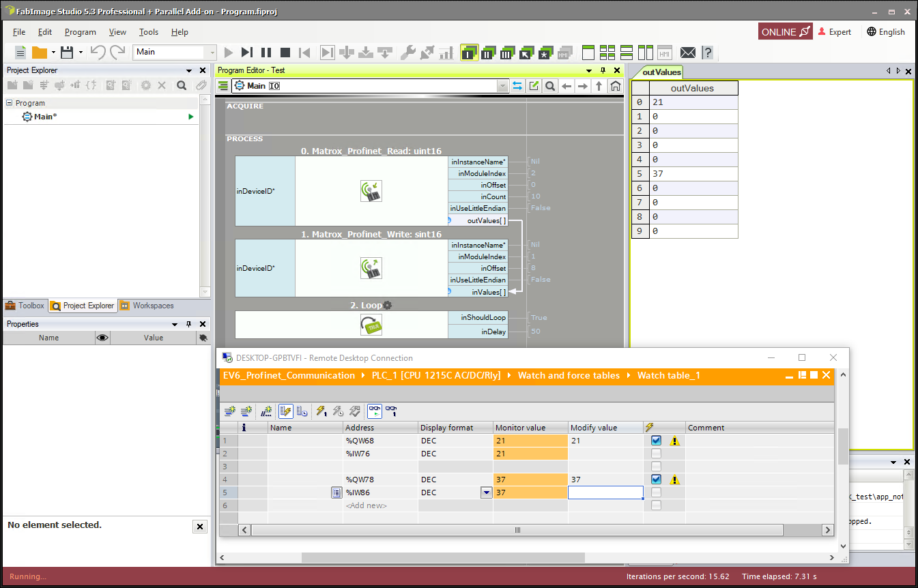Click the Matrox_Profinet_Read filter icon
918x588 pixels.
click(371, 192)
